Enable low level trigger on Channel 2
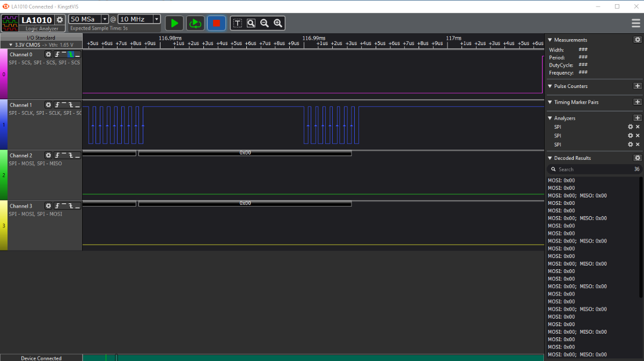The width and height of the screenshot is (644, 361). [77, 156]
